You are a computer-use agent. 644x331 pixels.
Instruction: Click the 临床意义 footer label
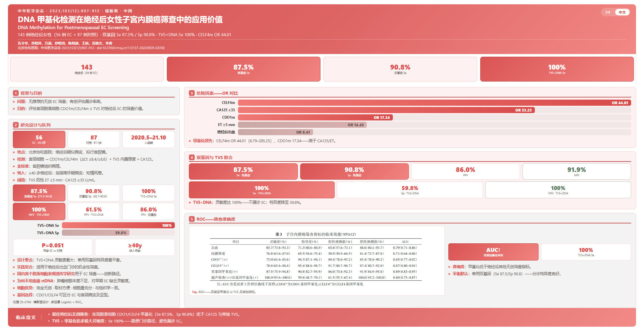coord(26,318)
